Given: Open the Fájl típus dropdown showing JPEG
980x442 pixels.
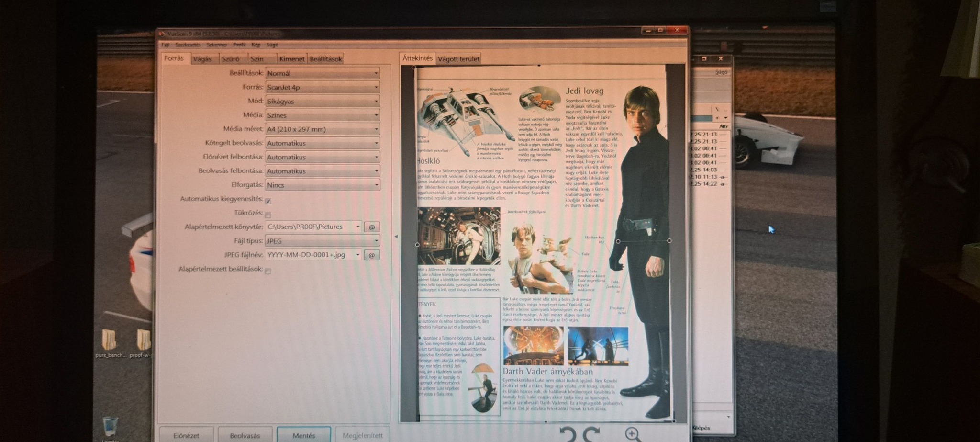Looking at the screenshot, I should (323, 241).
